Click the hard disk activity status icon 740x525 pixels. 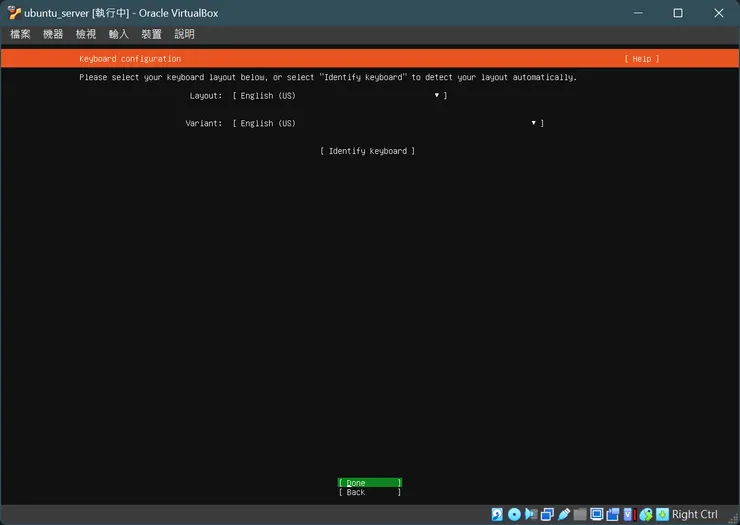point(497,514)
